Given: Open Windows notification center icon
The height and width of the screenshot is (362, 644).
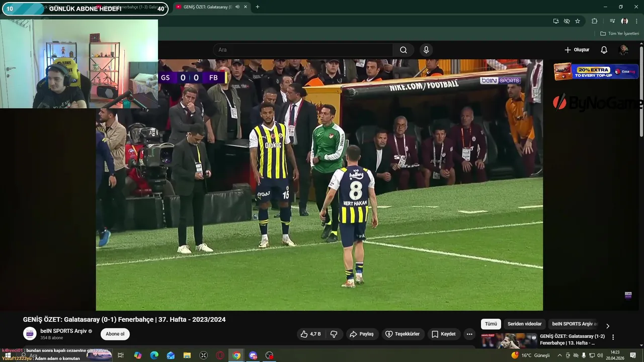Looking at the screenshot, I should click(633, 355).
